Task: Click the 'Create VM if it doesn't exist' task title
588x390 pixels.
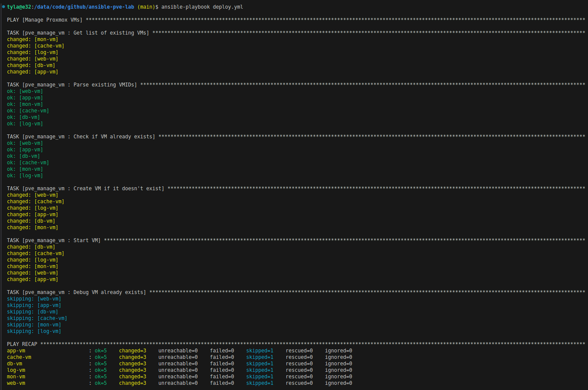Action: [x=119, y=189]
